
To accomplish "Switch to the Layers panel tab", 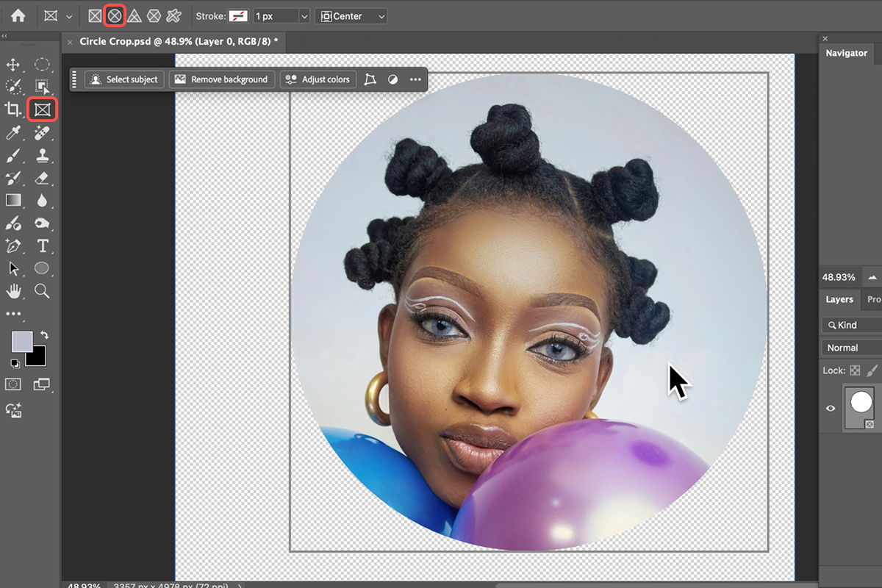I will click(x=839, y=299).
